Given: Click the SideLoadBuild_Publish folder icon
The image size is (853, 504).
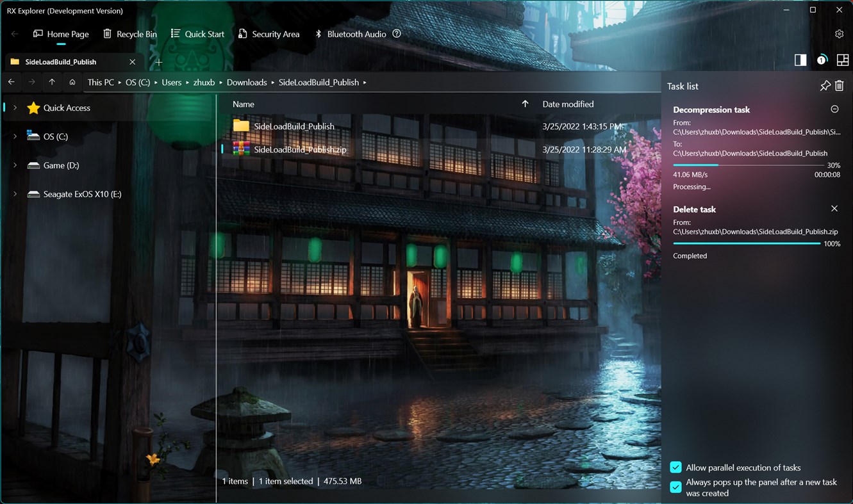Looking at the screenshot, I should click(x=241, y=126).
